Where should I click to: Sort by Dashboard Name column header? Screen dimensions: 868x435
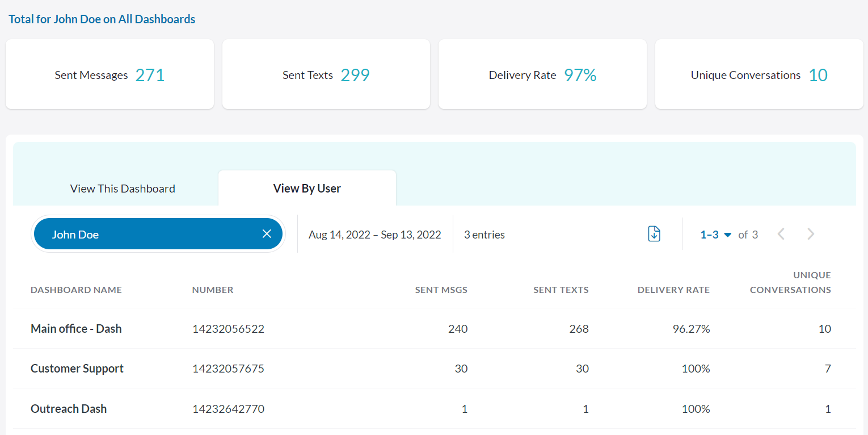tap(76, 290)
